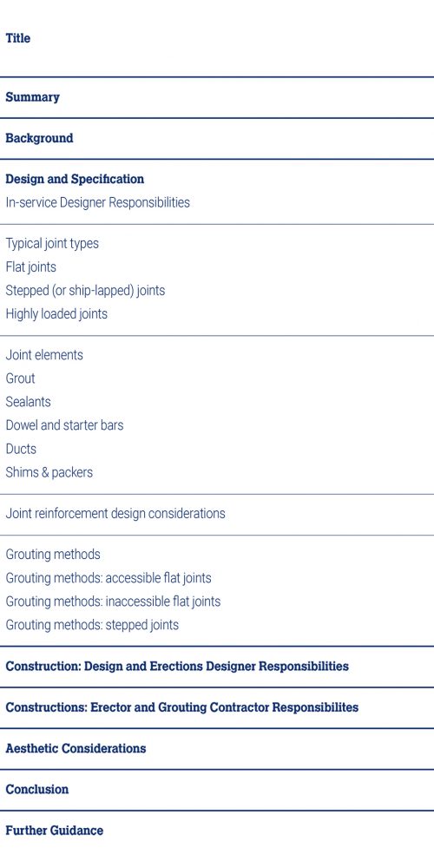Select Shims & packers entry
434x868 pixels.
[49, 472]
